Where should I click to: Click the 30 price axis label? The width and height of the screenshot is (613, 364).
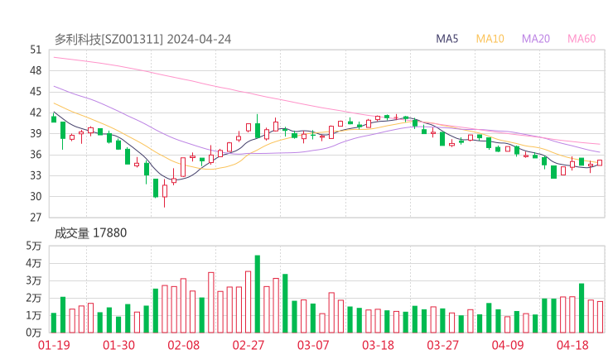tap(36, 196)
